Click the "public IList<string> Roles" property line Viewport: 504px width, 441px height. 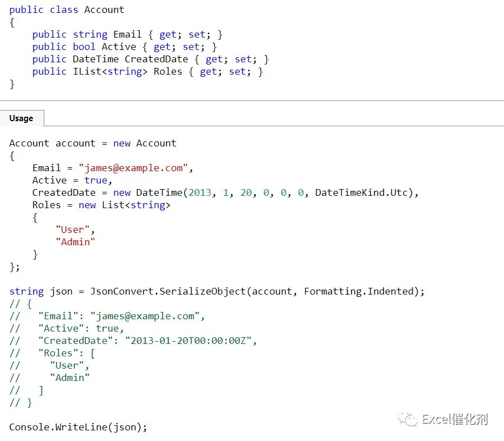[147, 71]
